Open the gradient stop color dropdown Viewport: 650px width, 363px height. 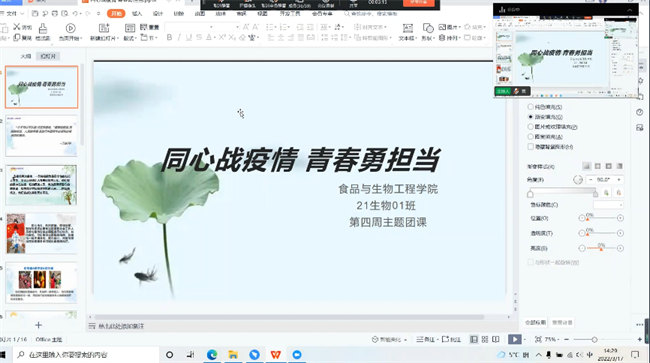(608, 205)
